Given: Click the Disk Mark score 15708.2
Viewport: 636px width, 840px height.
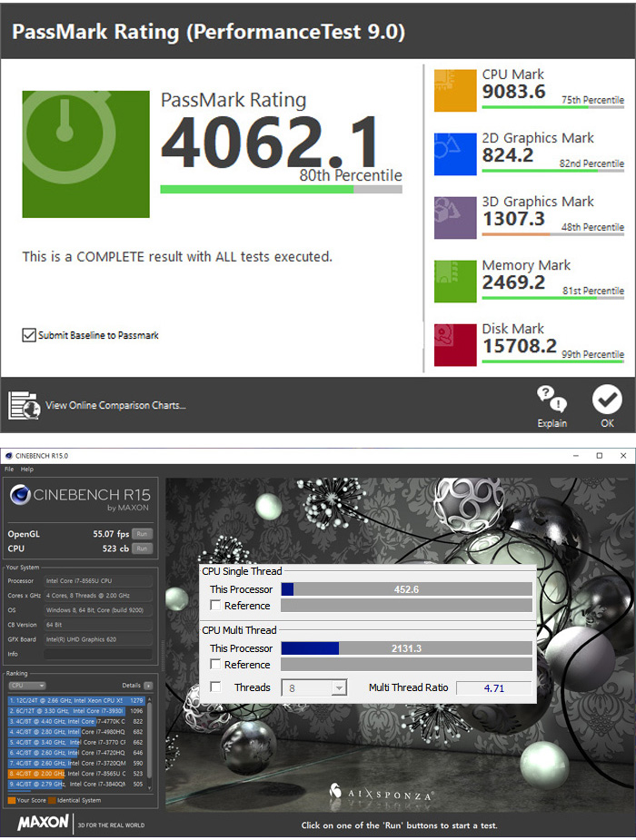Looking at the screenshot, I should point(520,346).
